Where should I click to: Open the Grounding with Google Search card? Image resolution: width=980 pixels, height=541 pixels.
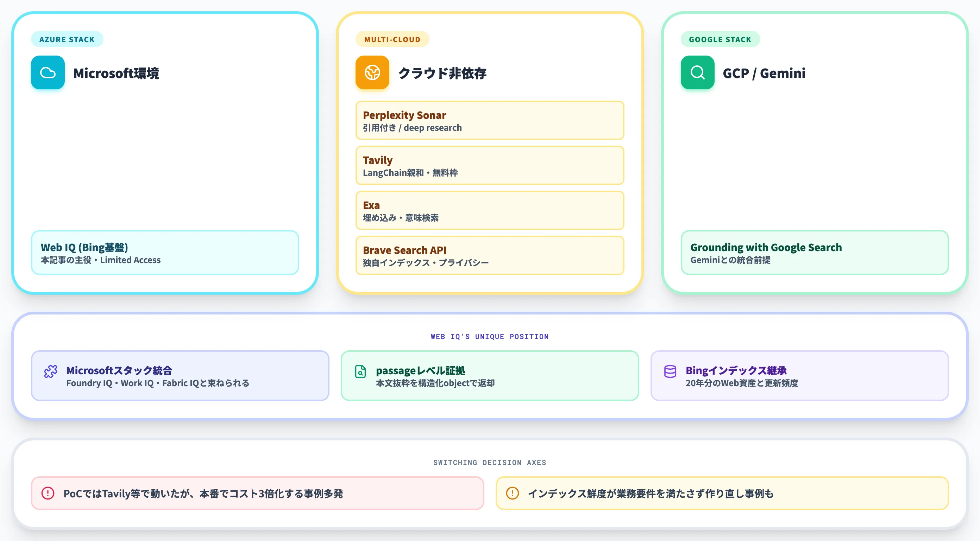coord(815,253)
